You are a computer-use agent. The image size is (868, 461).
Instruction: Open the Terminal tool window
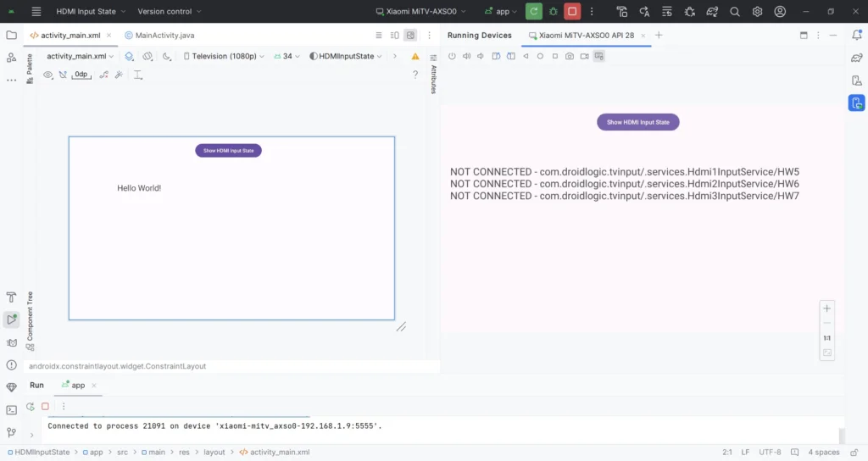pyautogui.click(x=11, y=410)
